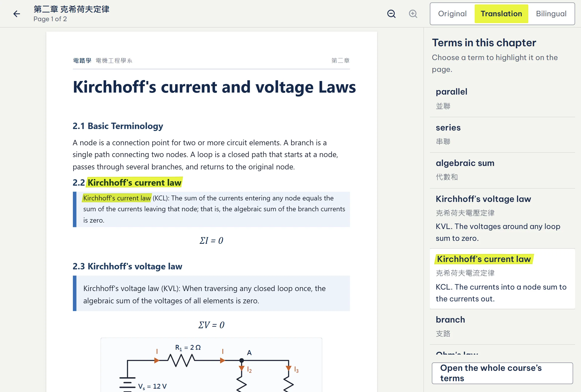Click the circuit diagram figure
The width and height of the screenshot is (581, 392).
[211, 365]
